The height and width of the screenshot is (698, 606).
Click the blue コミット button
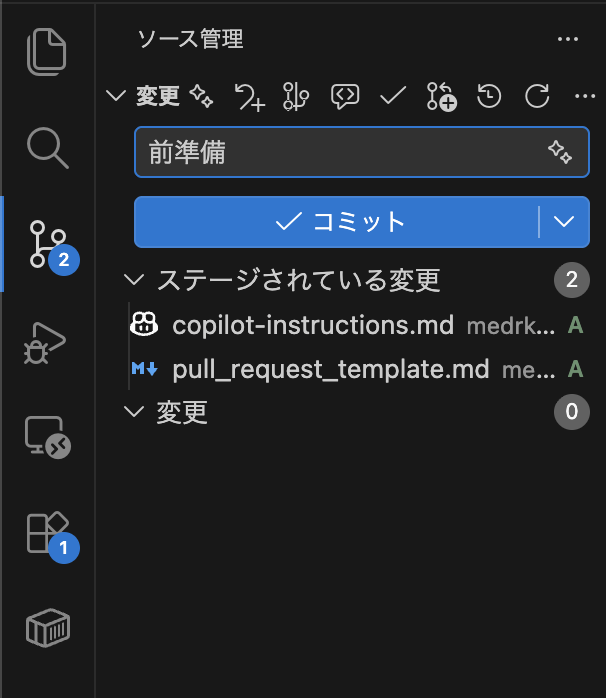coord(337,222)
